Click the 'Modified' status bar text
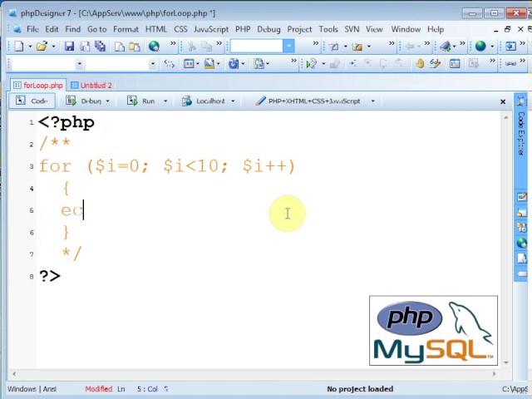Screen dimensions: 532x399 coord(98,389)
